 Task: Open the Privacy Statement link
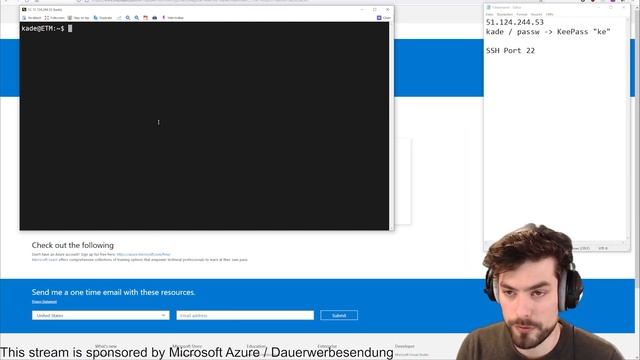(44, 302)
